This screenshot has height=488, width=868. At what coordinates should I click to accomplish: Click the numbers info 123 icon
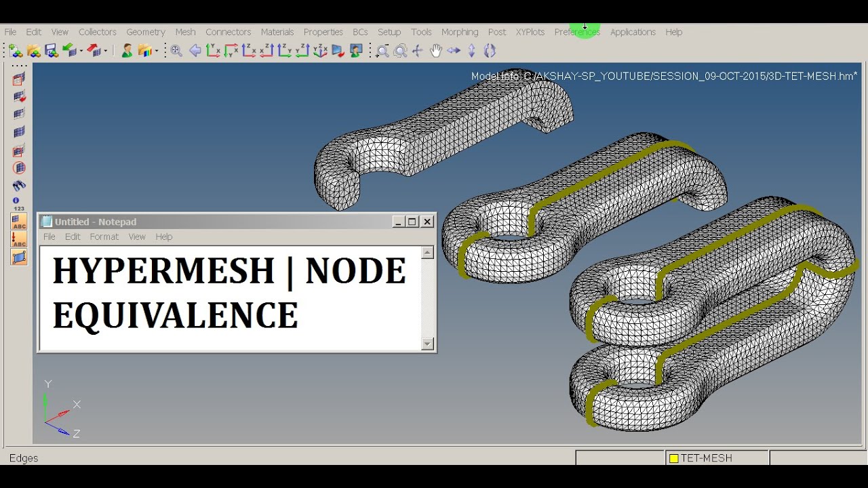[18, 204]
